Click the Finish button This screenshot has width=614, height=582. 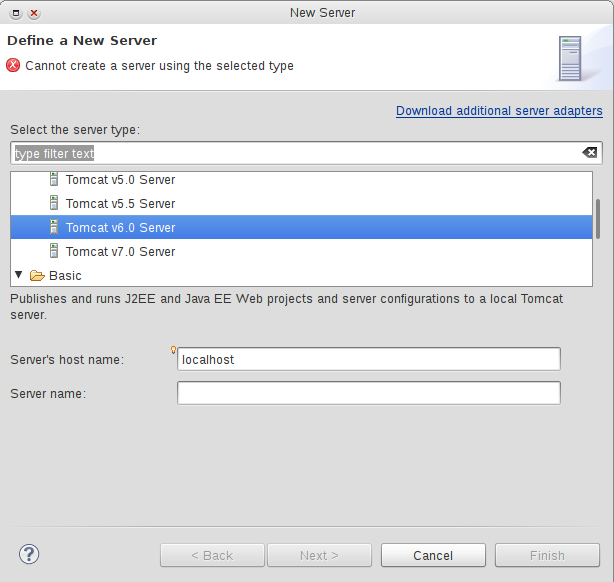547,555
